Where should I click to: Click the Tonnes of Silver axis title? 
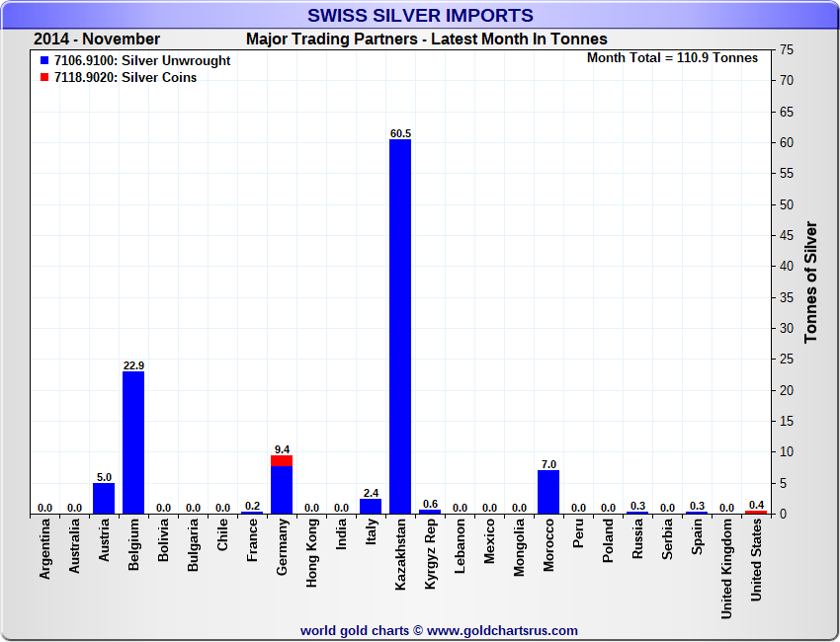tap(811, 282)
